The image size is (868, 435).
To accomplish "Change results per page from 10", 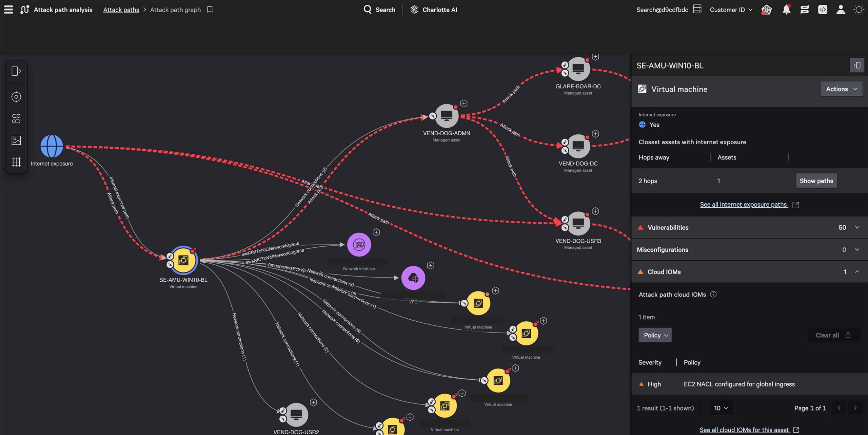I will tap(722, 408).
